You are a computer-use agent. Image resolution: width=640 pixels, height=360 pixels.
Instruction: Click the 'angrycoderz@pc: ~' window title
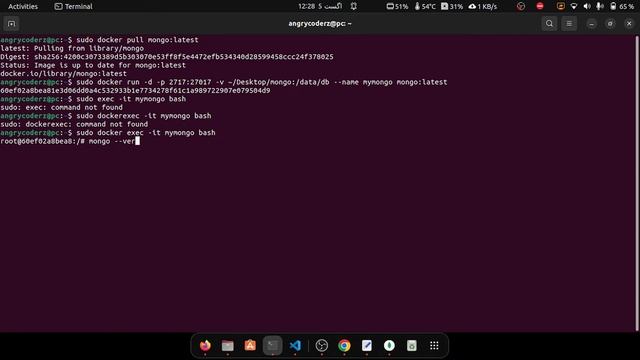(x=320, y=24)
